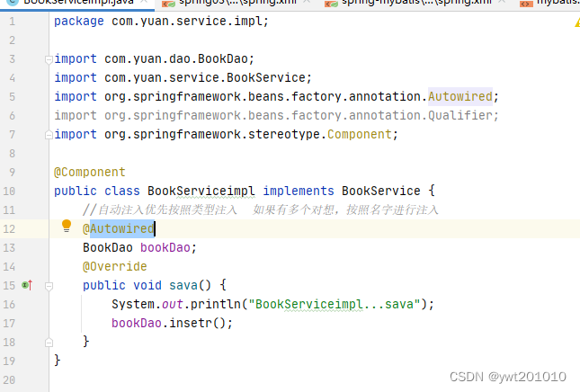The width and height of the screenshot is (580, 392).
Task: Click com.yuan.dao.BookDao import
Action: pos(175,58)
